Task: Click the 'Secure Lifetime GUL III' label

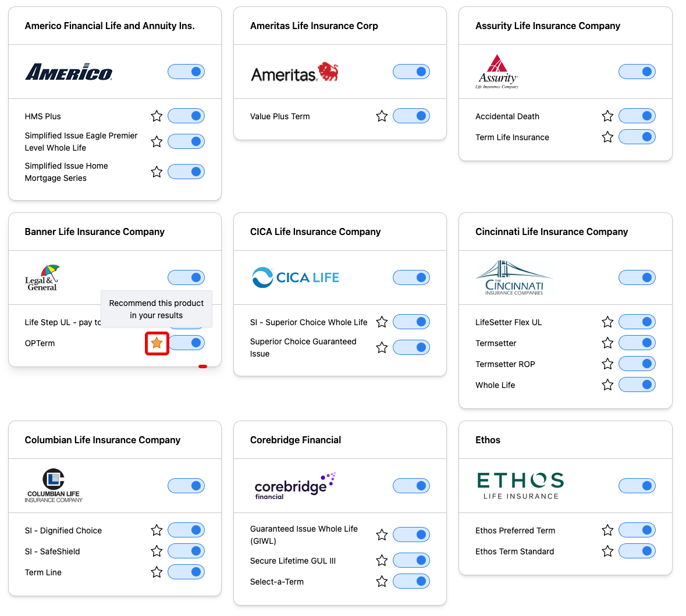Action: point(293,560)
